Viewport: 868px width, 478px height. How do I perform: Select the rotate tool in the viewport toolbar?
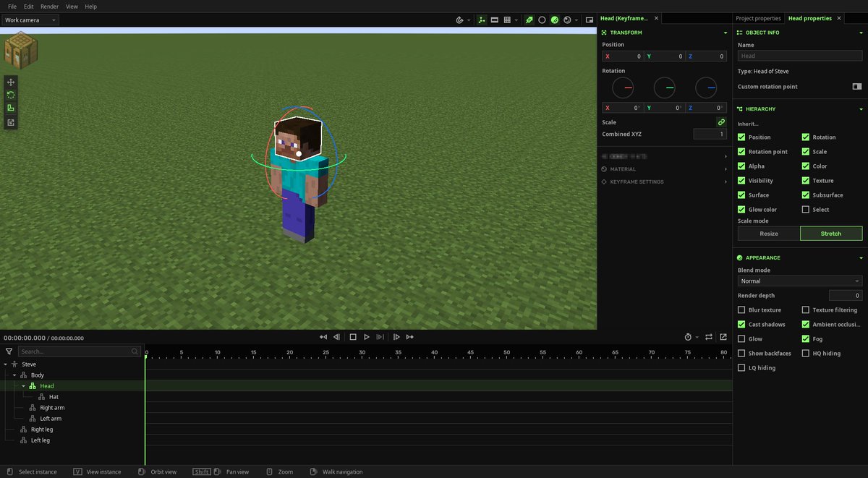click(x=11, y=95)
